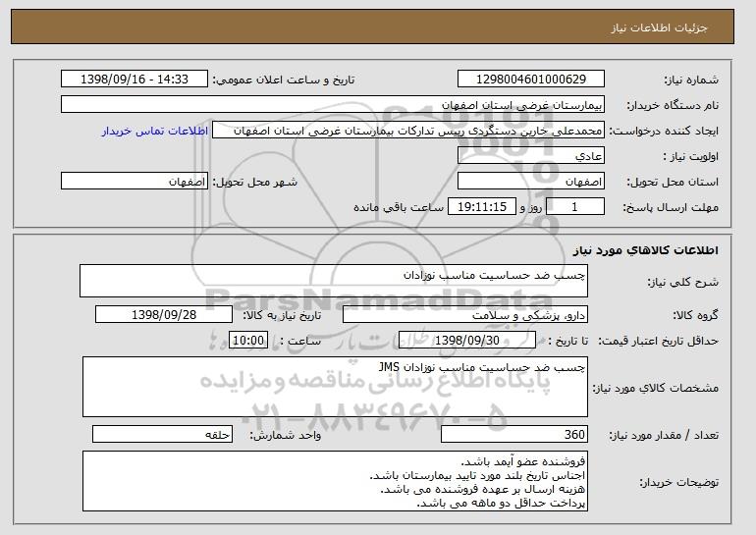Click the label ایجاد کننده درخواست
The height and width of the screenshot is (535, 756).
click(664, 131)
